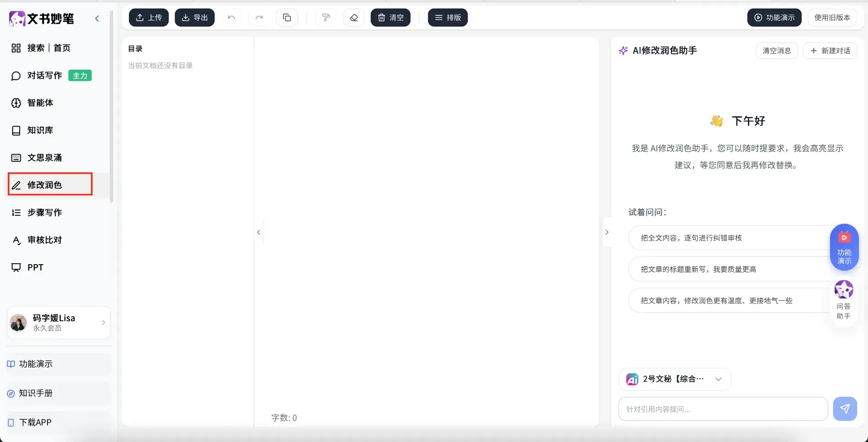Collapse the AI assistant panel arrow
This screenshot has width=868, height=442.
pyautogui.click(x=607, y=232)
